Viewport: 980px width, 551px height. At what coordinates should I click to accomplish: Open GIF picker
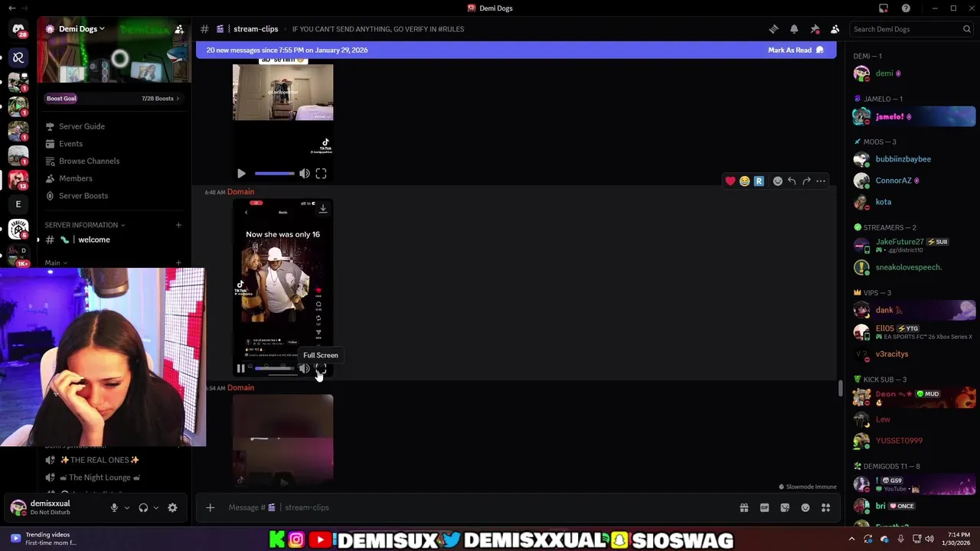coord(764,507)
